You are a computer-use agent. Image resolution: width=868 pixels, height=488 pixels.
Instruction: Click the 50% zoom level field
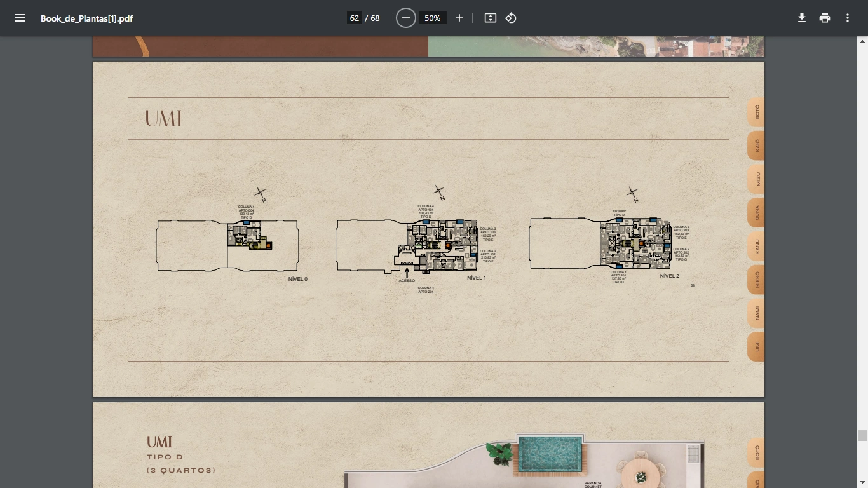[433, 18]
